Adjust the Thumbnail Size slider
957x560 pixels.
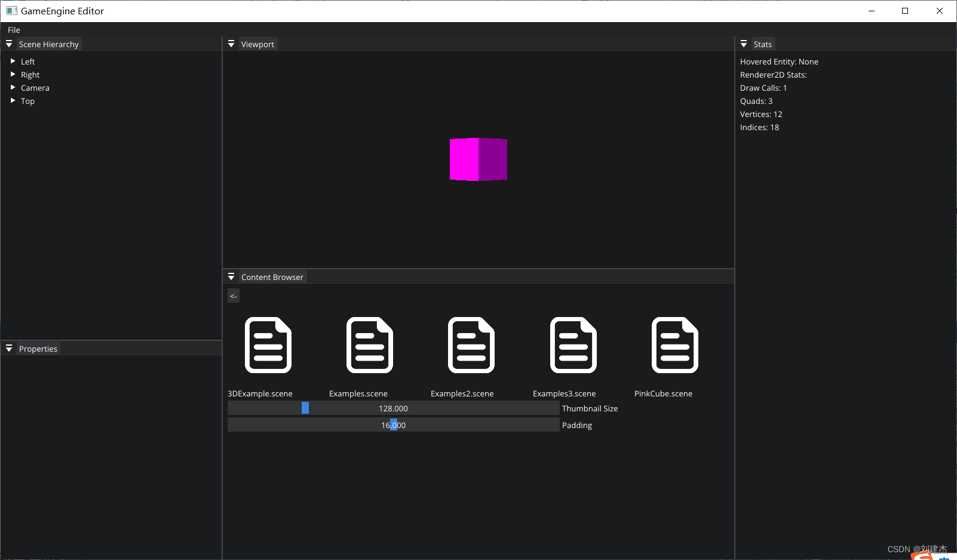coord(306,408)
